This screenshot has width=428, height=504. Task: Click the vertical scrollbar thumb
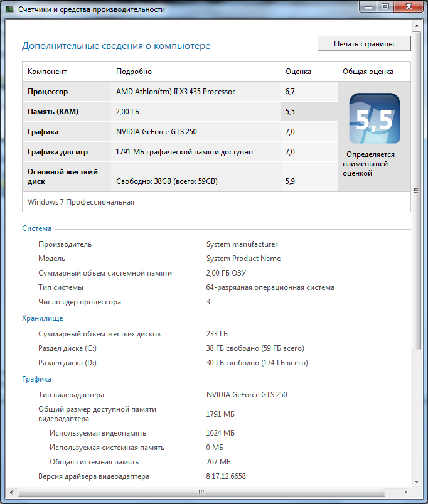tap(417, 191)
